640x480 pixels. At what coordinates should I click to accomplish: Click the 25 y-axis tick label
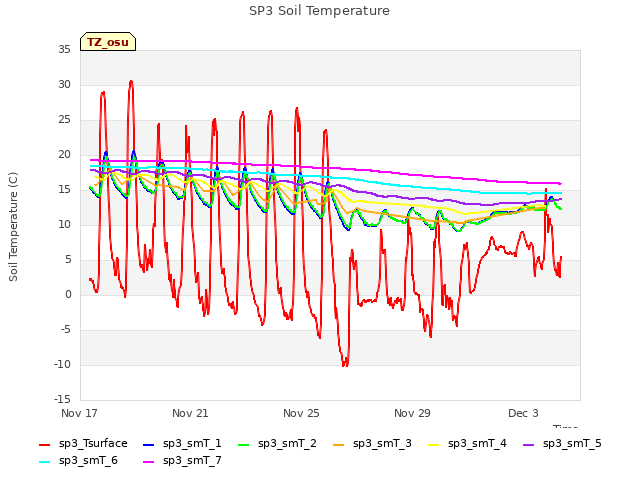64,120
